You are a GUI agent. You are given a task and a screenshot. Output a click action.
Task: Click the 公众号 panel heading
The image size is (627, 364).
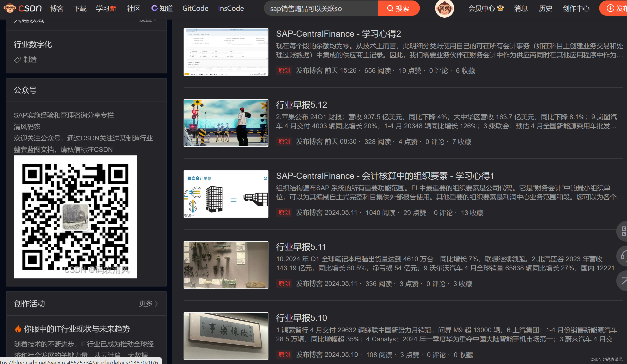(25, 90)
